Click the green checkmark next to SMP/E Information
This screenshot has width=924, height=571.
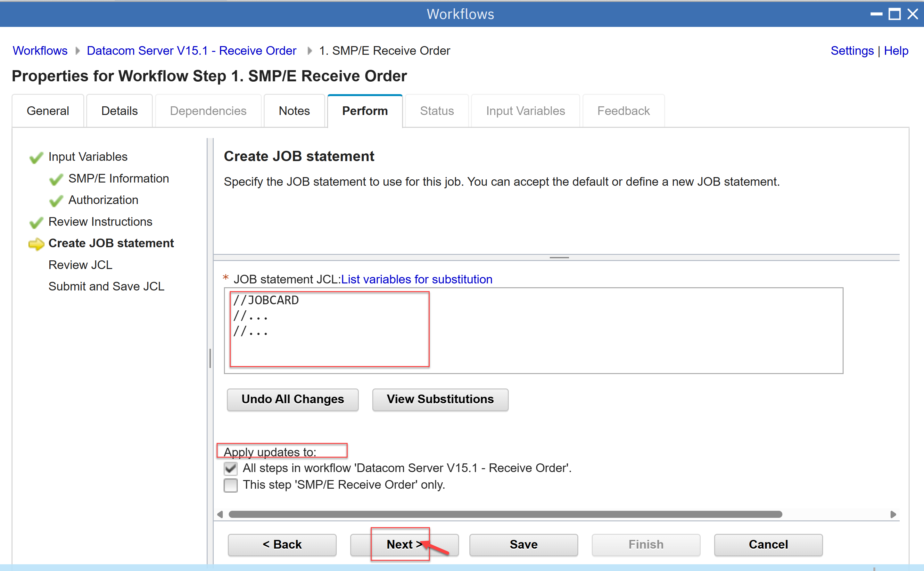(56, 179)
